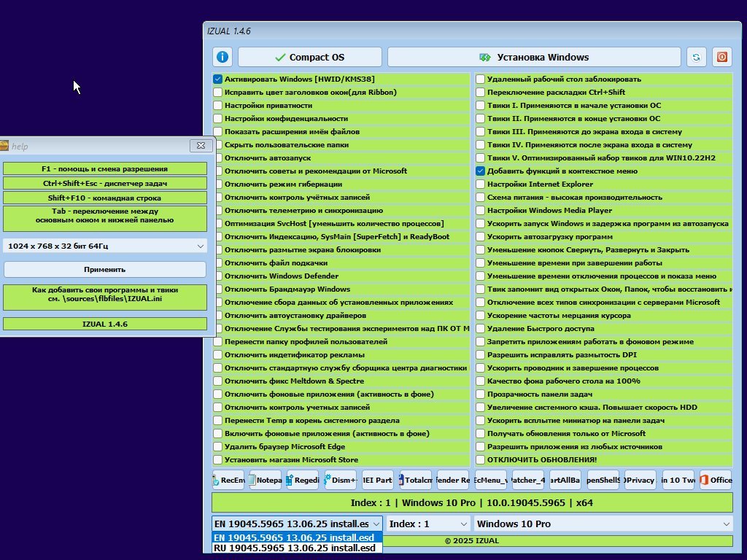Click the Shift+F10 командная строка entry

point(105,198)
